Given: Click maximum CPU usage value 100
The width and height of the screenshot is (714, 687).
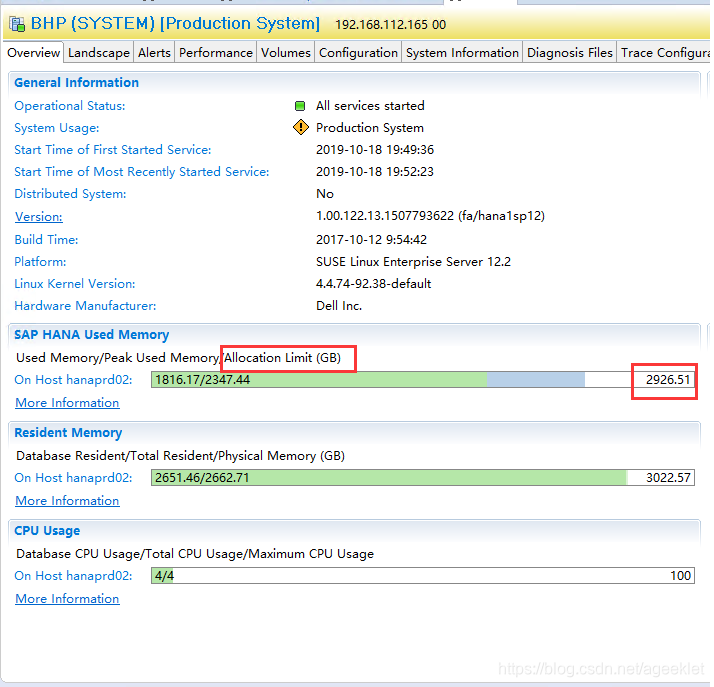Looking at the screenshot, I should coord(680,575).
